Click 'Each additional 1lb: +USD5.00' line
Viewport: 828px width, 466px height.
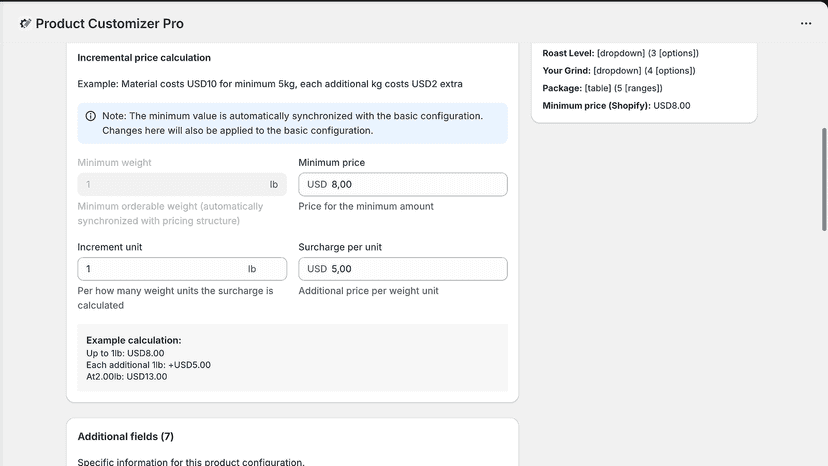click(x=148, y=365)
